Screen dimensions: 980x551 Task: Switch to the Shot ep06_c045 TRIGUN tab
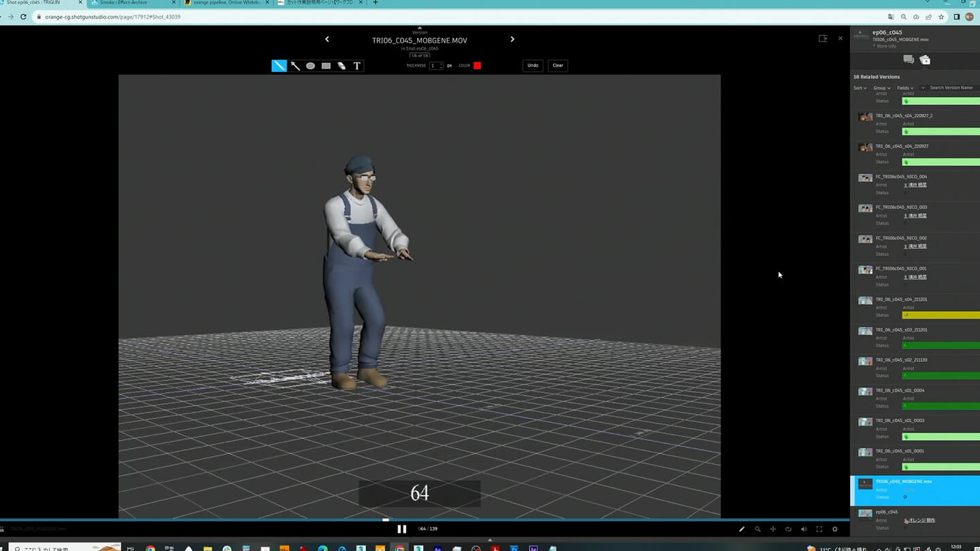coord(41,3)
